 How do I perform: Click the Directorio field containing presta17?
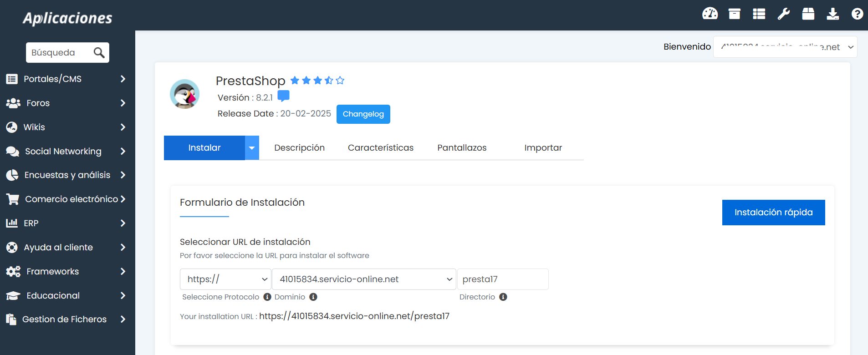(x=503, y=279)
